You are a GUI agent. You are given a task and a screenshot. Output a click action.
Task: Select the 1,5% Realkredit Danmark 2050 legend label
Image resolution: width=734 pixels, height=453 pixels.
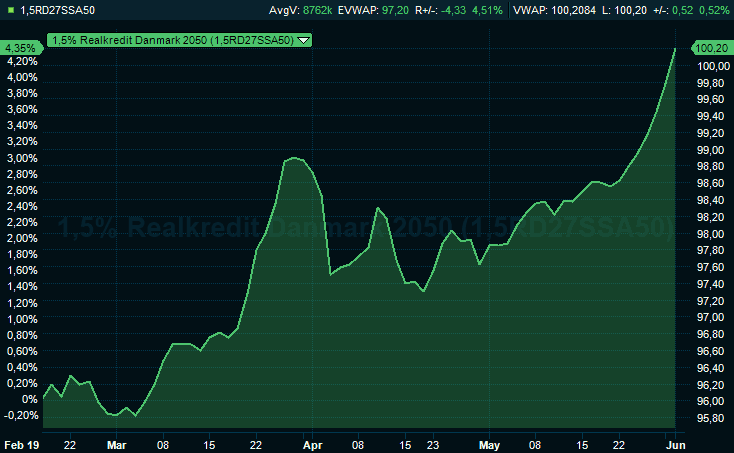pos(172,40)
